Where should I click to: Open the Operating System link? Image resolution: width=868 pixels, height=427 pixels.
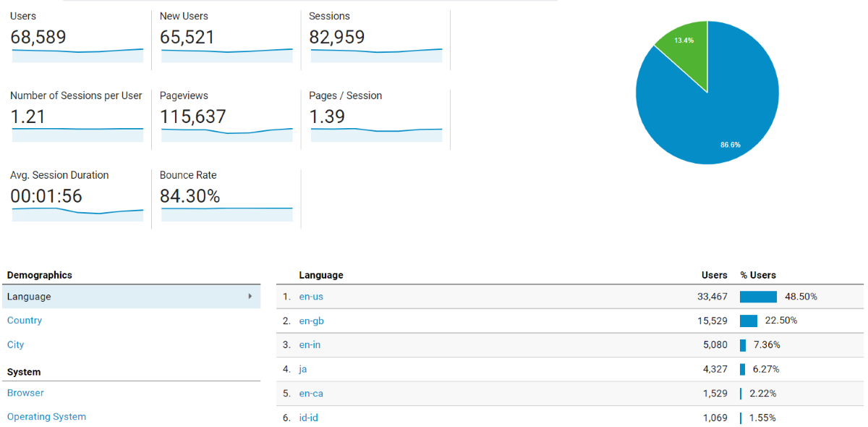(x=46, y=417)
